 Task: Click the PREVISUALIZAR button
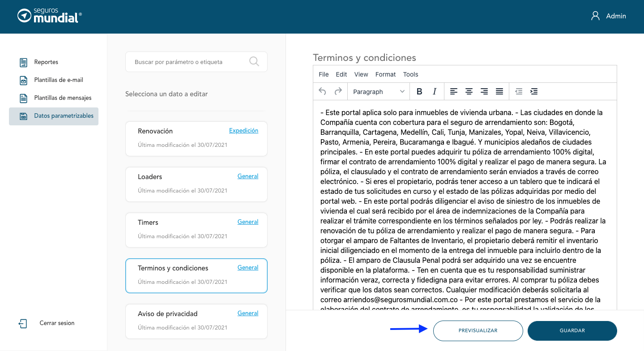point(478,330)
